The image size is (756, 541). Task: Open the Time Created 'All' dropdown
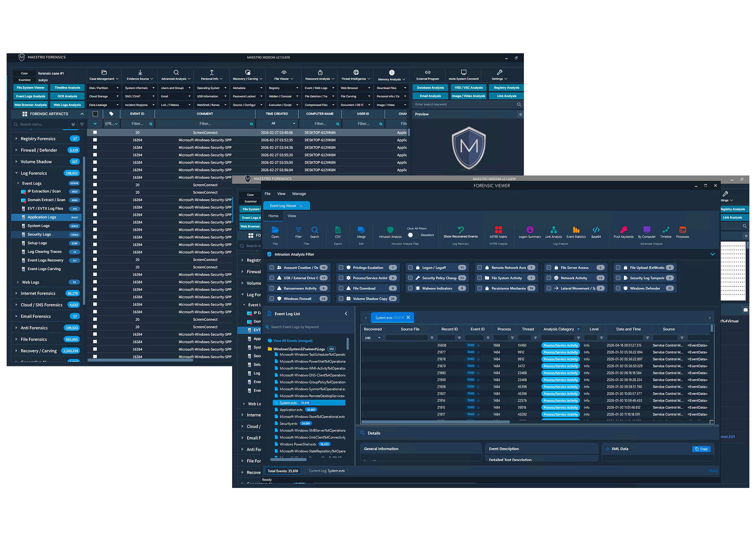[x=277, y=124]
